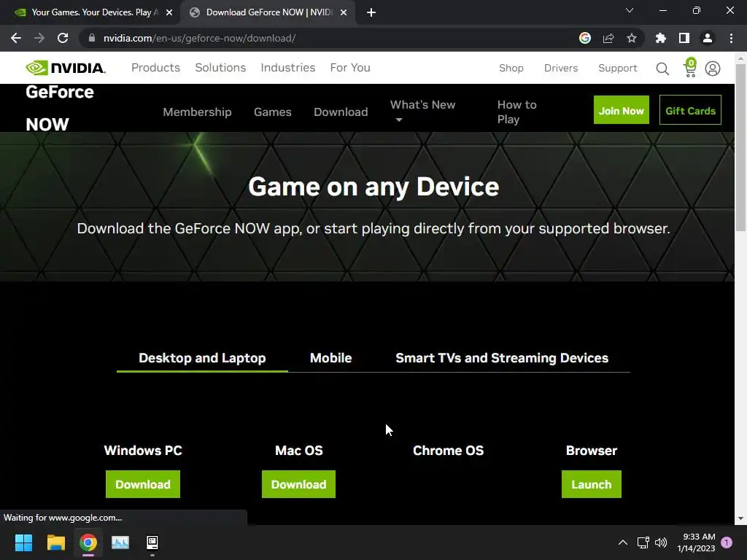
Task: Open the Membership page
Action: coord(197,112)
